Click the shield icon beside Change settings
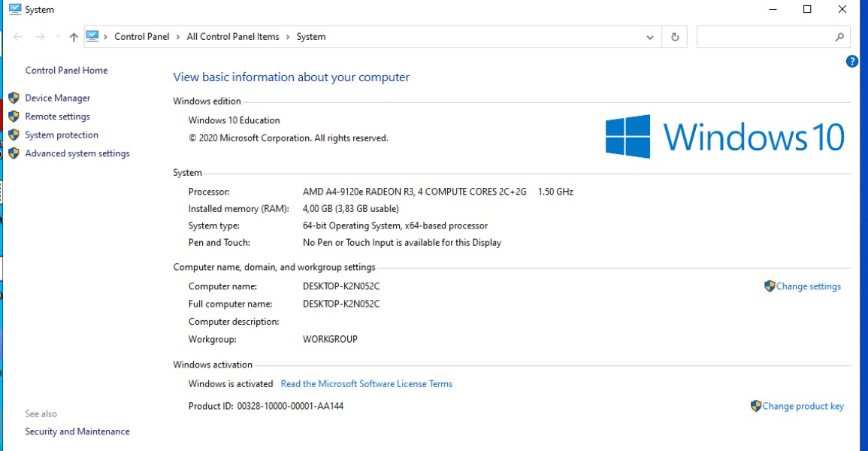This screenshot has height=451, width=868. click(x=770, y=286)
